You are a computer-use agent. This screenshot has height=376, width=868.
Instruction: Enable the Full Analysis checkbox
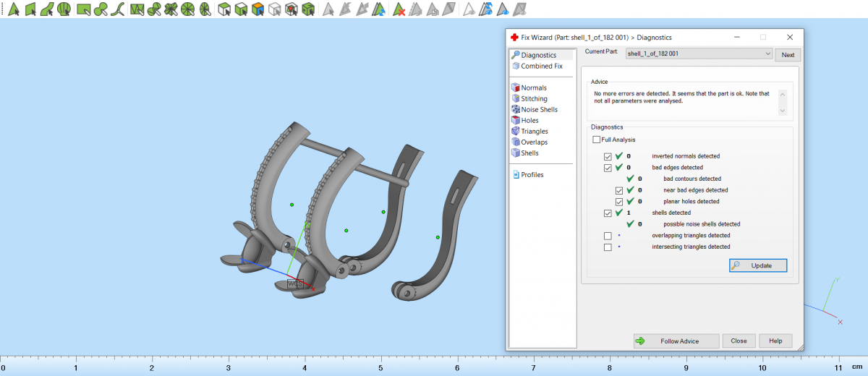pyautogui.click(x=596, y=140)
